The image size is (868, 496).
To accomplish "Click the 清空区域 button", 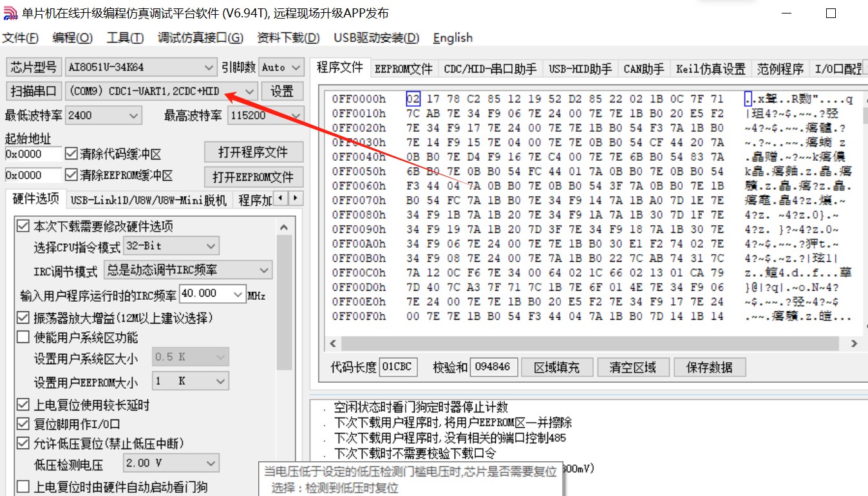I will tap(632, 367).
